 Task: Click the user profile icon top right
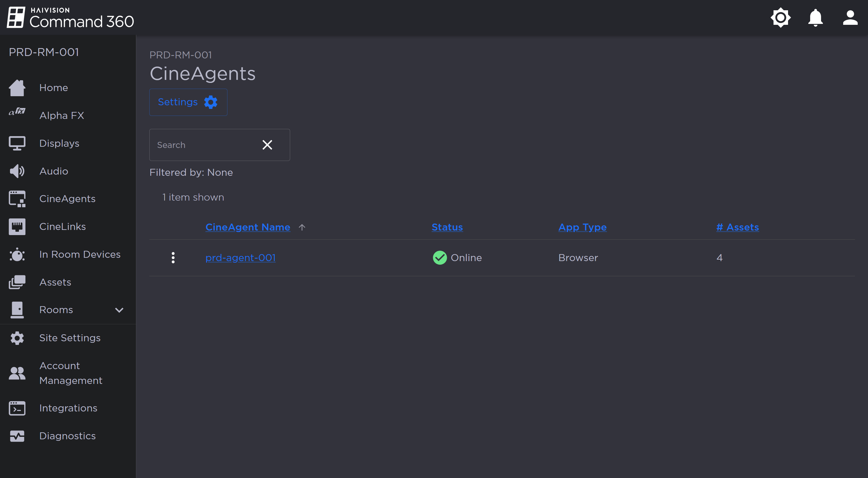click(850, 18)
